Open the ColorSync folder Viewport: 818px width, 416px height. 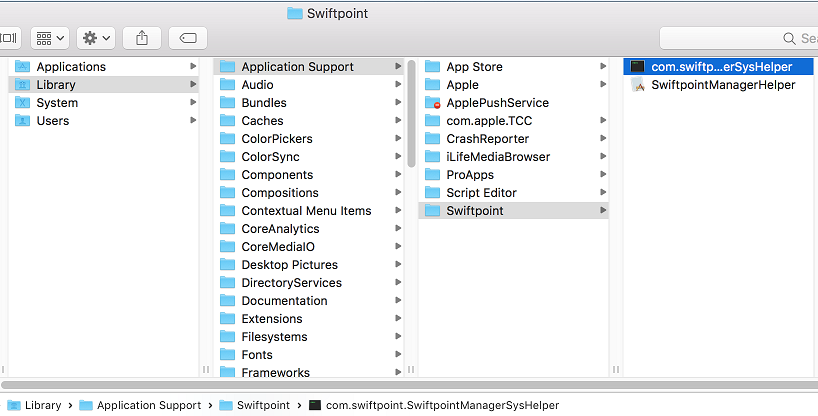point(309,157)
